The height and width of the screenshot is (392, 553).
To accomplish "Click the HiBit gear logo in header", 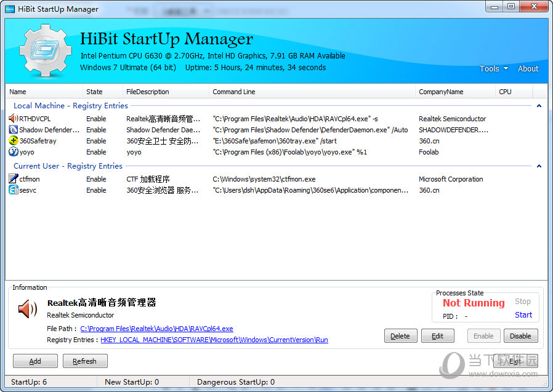I will coord(45,50).
